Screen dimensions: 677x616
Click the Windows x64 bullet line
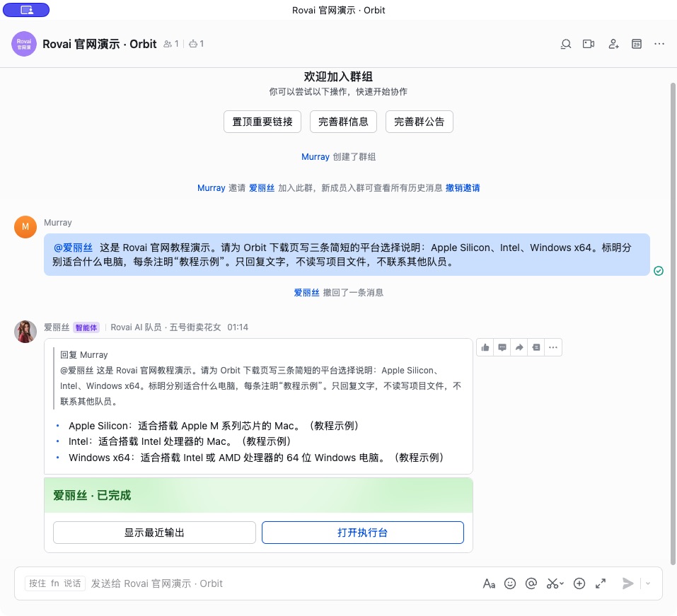(x=256, y=458)
